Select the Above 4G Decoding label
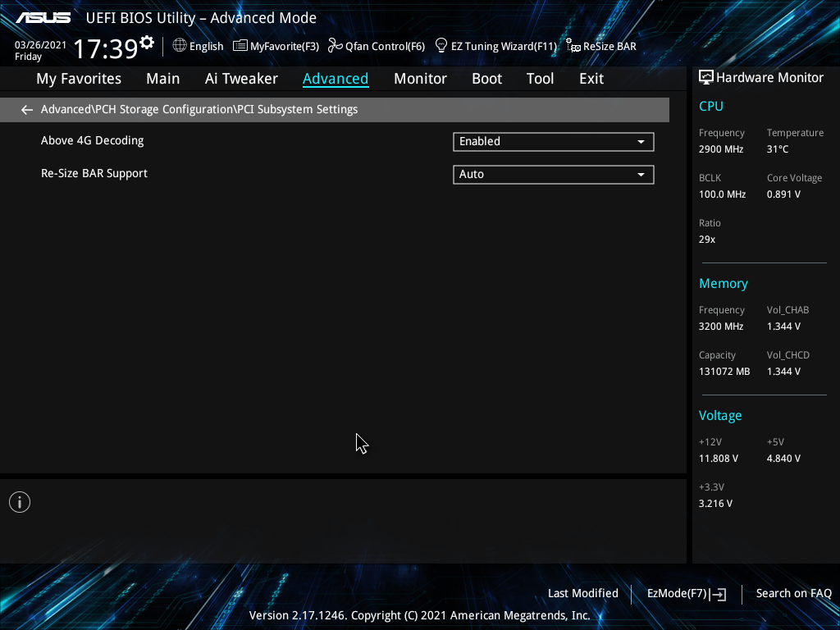 point(92,141)
